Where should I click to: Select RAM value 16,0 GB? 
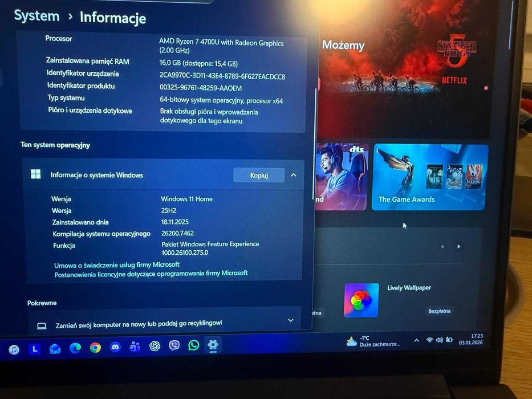pyautogui.click(x=198, y=63)
